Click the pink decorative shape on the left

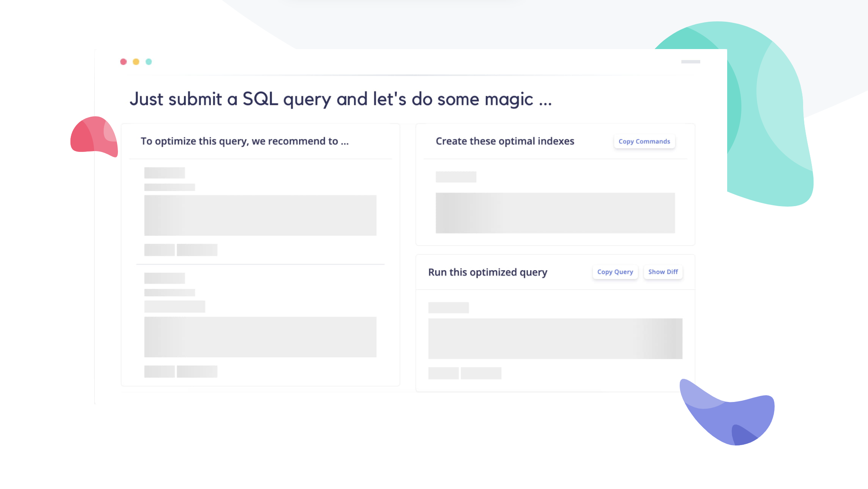click(x=94, y=136)
